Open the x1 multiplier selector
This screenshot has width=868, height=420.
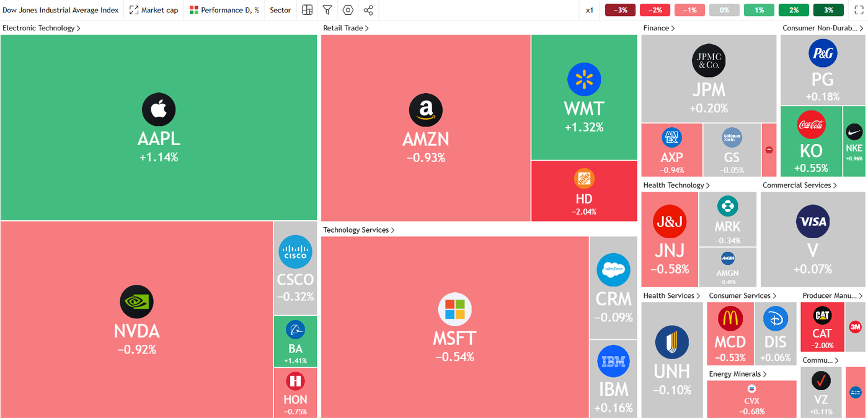pyautogui.click(x=590, y=10)
